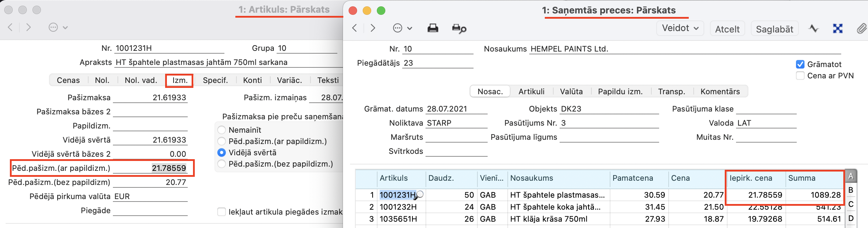Viewport: 868px width, 228px height.
Task: Click the blue cross workflow icon
Action: click(838, 29)
